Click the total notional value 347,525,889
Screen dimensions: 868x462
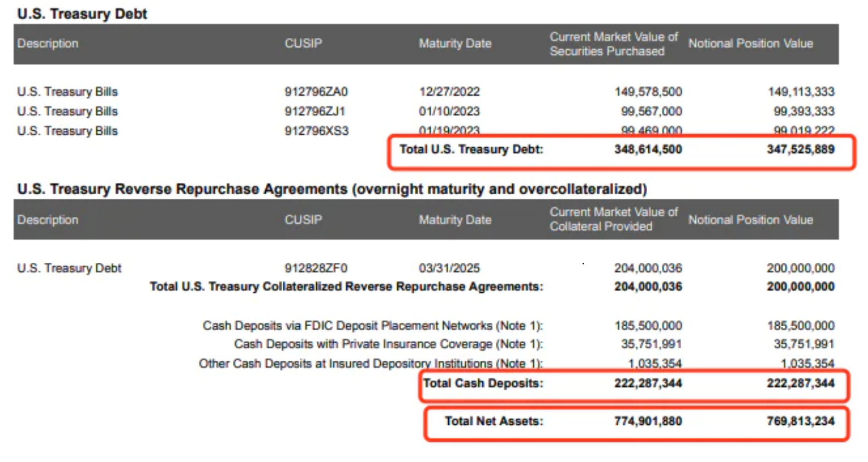801,149
